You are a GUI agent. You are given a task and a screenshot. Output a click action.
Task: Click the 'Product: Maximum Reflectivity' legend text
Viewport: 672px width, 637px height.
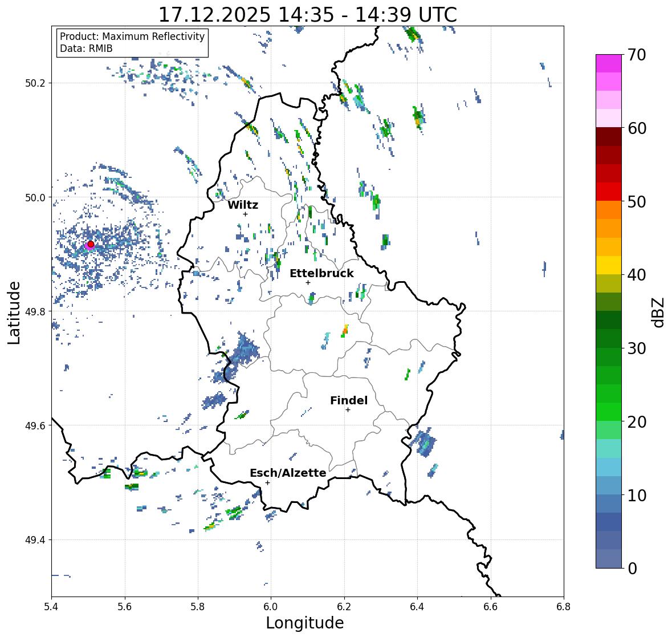click(x=132, y=36)
